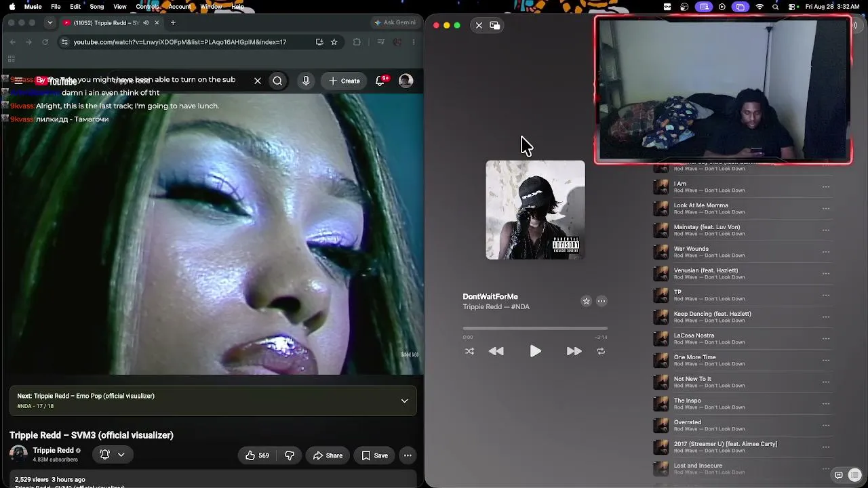
Task: Open the YouTube account avatar menu
Action: [x=406, y=81]
